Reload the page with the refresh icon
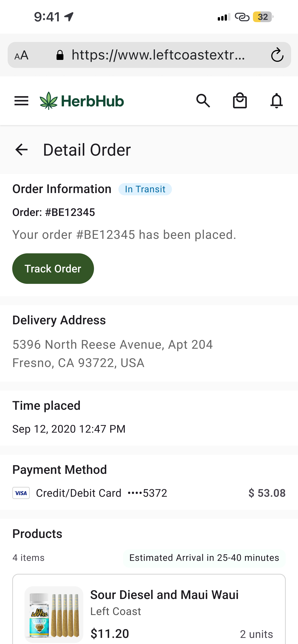This screenshot has height=644, width=298. pyautogui.click(x=277, y=55)
